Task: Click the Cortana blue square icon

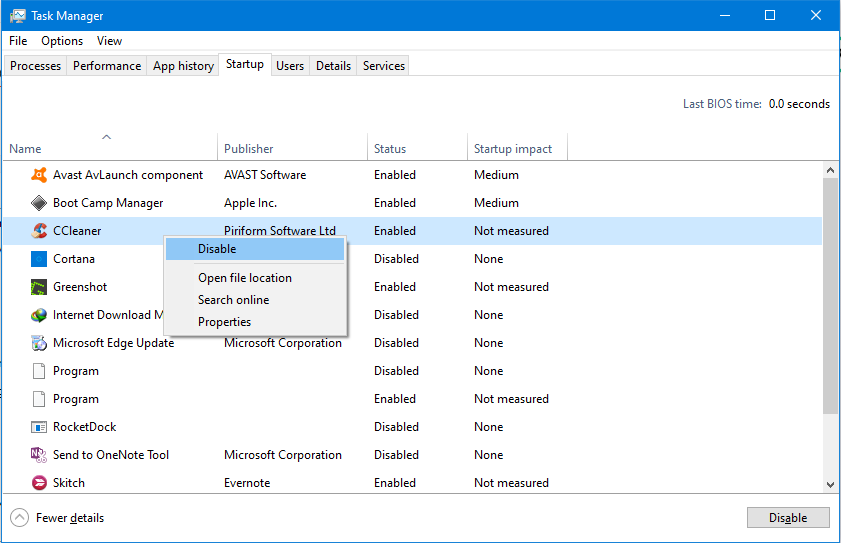Action: tap(39, 259)
